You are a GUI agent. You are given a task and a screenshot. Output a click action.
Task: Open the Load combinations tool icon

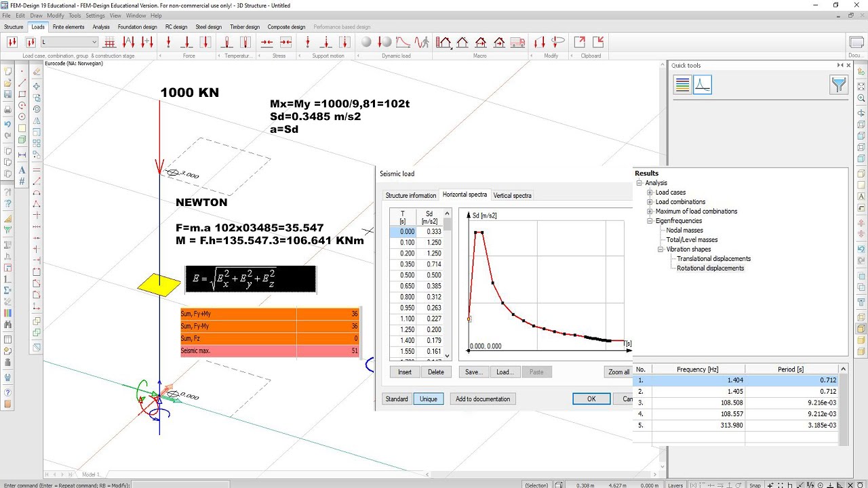(x=31, y=42)
